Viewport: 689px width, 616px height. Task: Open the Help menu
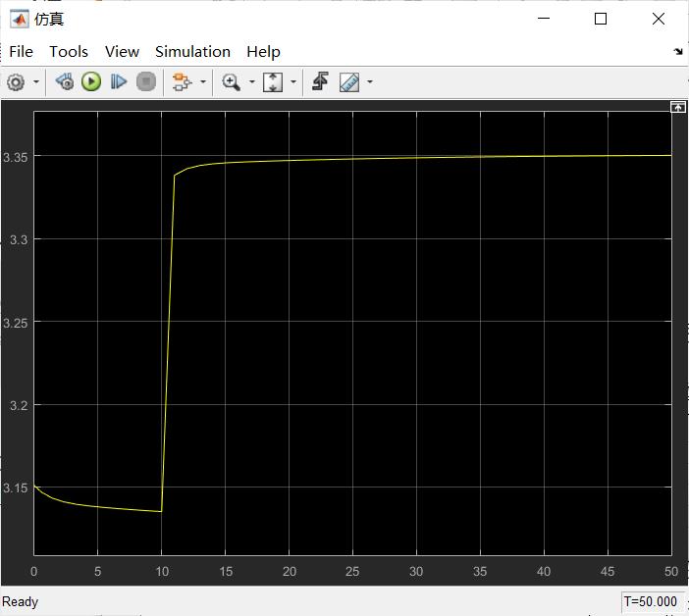point(263,52)
